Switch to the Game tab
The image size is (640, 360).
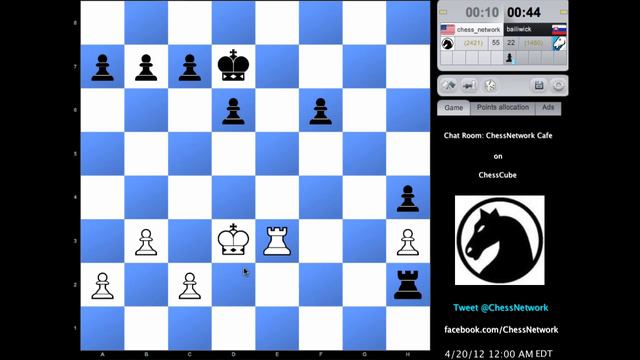(453, 108)
